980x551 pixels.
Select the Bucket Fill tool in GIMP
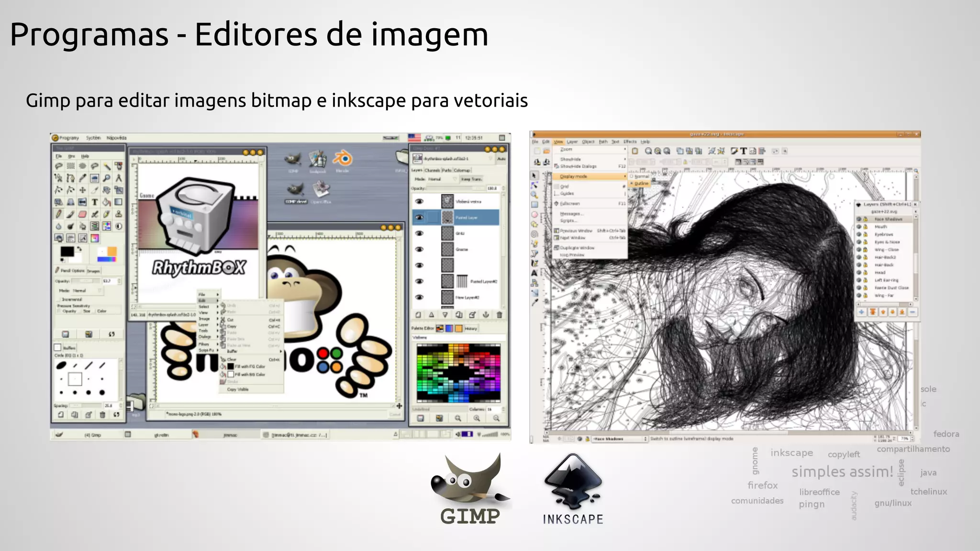pos(106,202)
